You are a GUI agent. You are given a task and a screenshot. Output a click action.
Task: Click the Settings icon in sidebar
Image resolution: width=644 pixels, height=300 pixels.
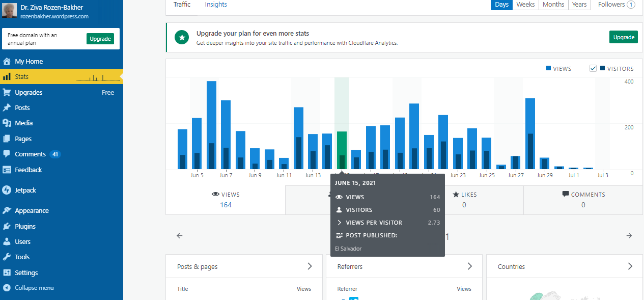(x=7, y=272)
